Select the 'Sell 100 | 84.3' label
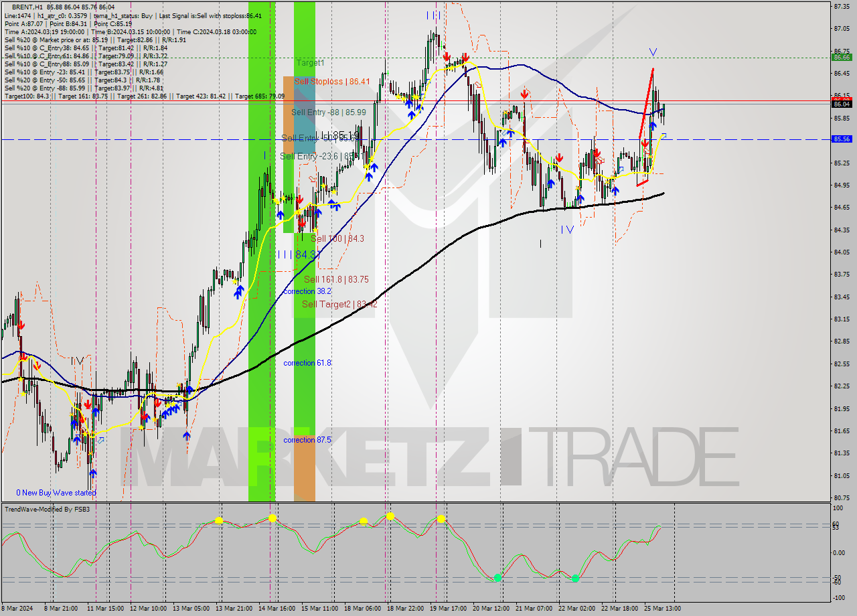 pos(337,238)
